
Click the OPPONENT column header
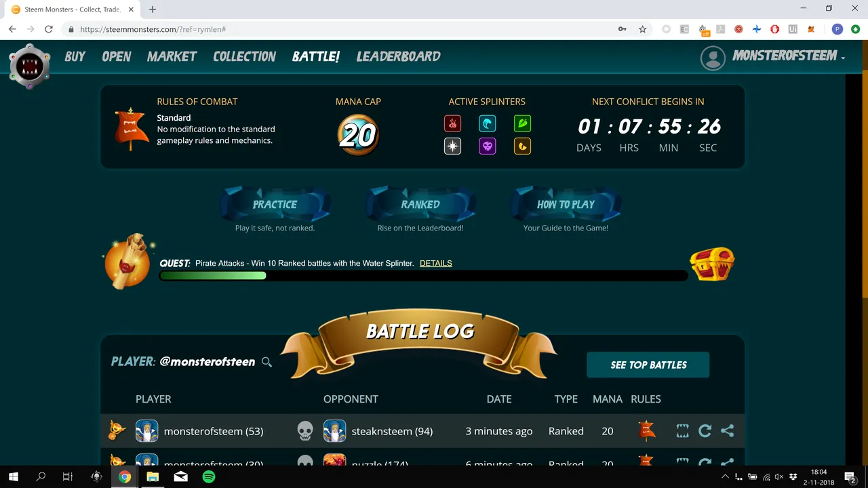(351, 399)
